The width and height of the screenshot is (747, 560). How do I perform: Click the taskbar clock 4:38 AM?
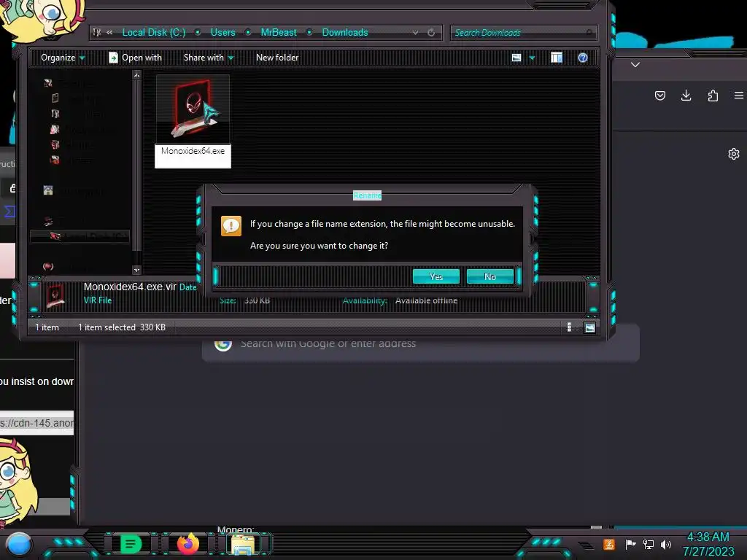pos(708,537)
